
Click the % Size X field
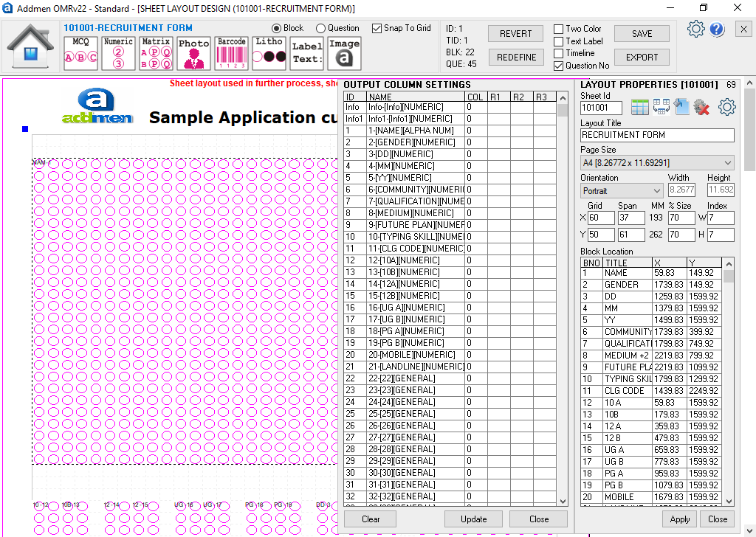[x=681, y=218]
